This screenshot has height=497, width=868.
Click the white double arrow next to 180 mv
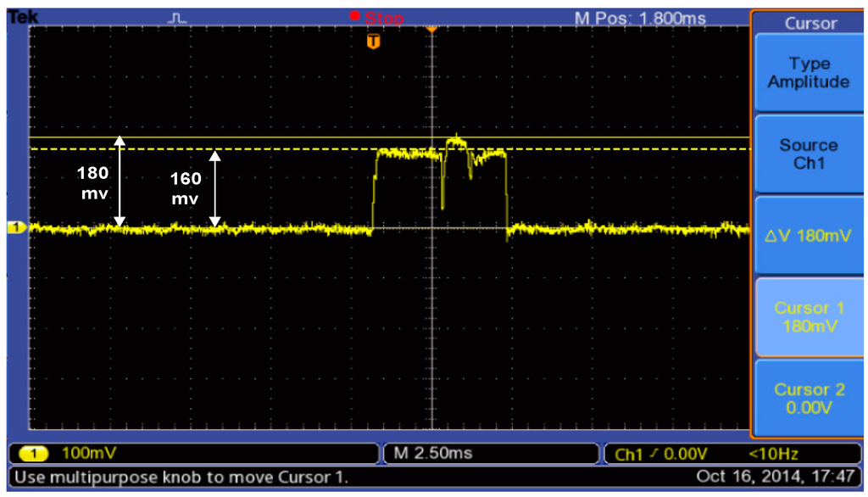[x=120, y=181]
